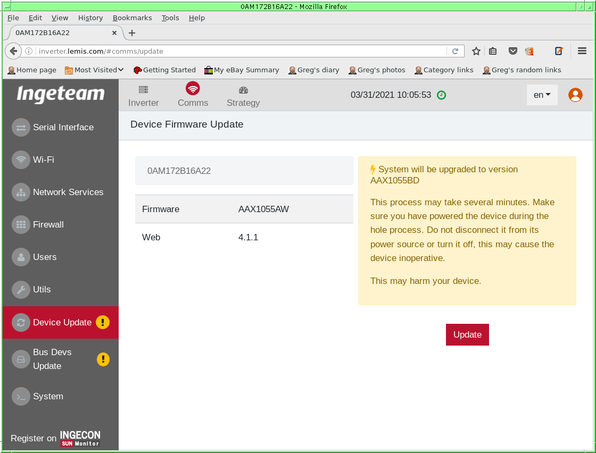This screenshot has height=453, width=596.
Task: Click the blue note edit toolbar icon
Action: point(558,51)
